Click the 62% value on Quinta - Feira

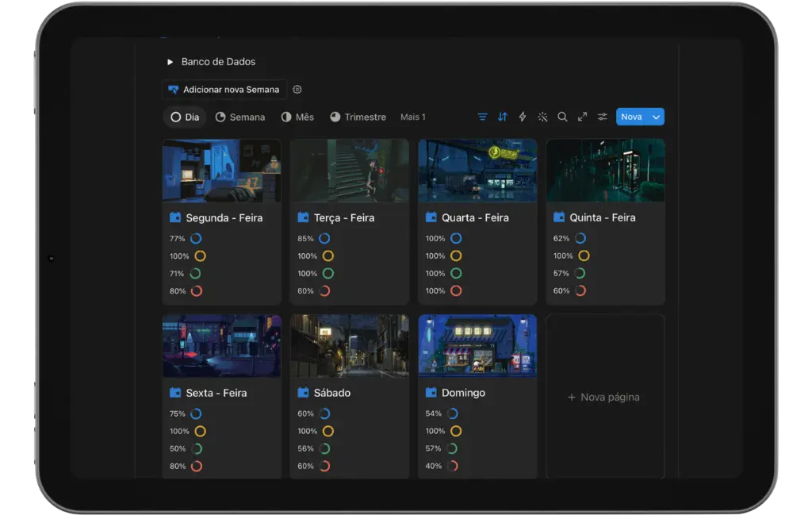pyautogui.click(x=561, y=238)
